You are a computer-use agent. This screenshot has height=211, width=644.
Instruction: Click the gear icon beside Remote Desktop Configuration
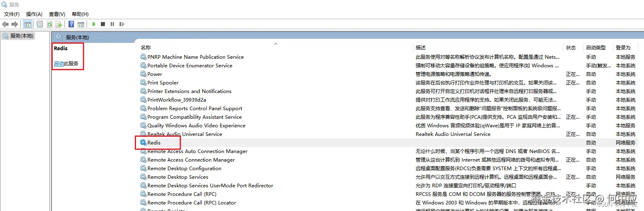[143, 168]
